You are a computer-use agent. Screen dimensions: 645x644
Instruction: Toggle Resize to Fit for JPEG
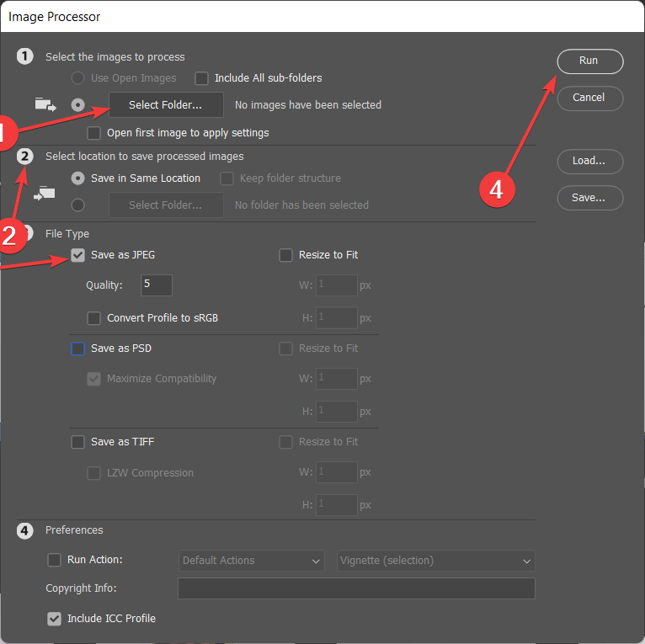pos(285,255)
